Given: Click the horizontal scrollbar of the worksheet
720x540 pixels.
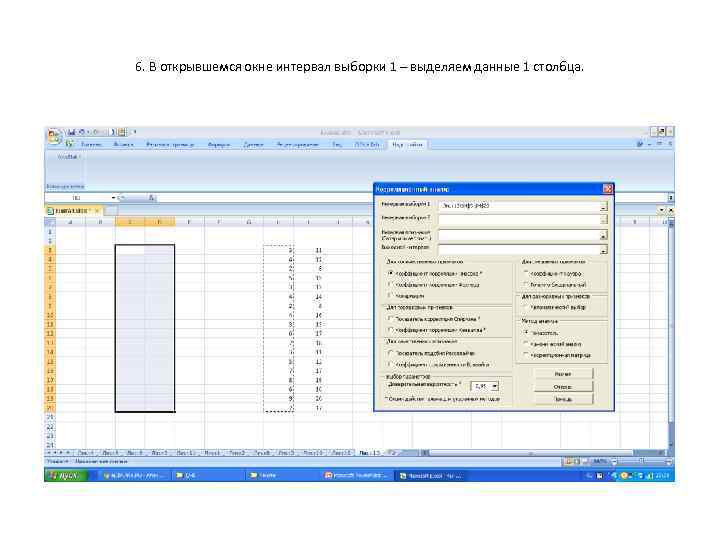Looking at the screenshot, I should (530, 453).
